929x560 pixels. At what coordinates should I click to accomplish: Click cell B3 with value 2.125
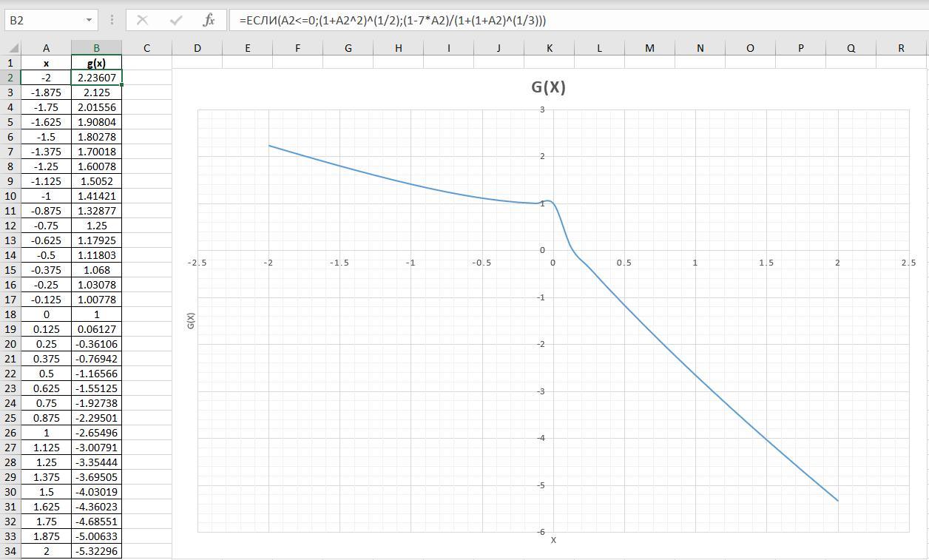pos(96,92)
